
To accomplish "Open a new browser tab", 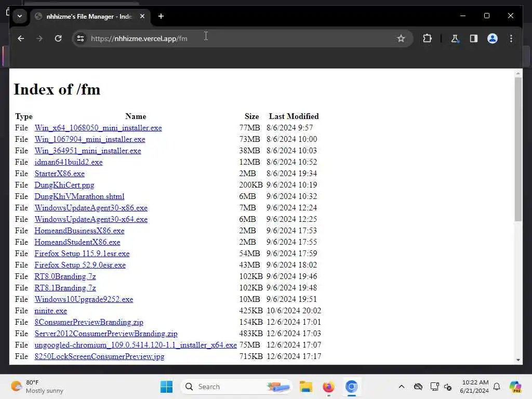I will coord(161,16).
